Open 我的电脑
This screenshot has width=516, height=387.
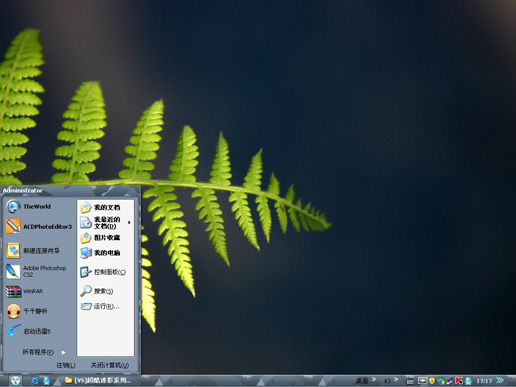point(106,253)
